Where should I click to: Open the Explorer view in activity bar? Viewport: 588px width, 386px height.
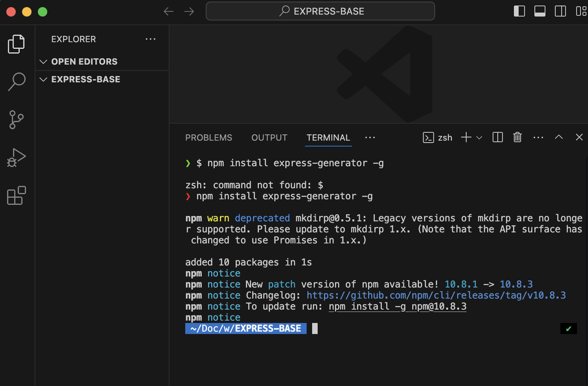tap(16, 44)
